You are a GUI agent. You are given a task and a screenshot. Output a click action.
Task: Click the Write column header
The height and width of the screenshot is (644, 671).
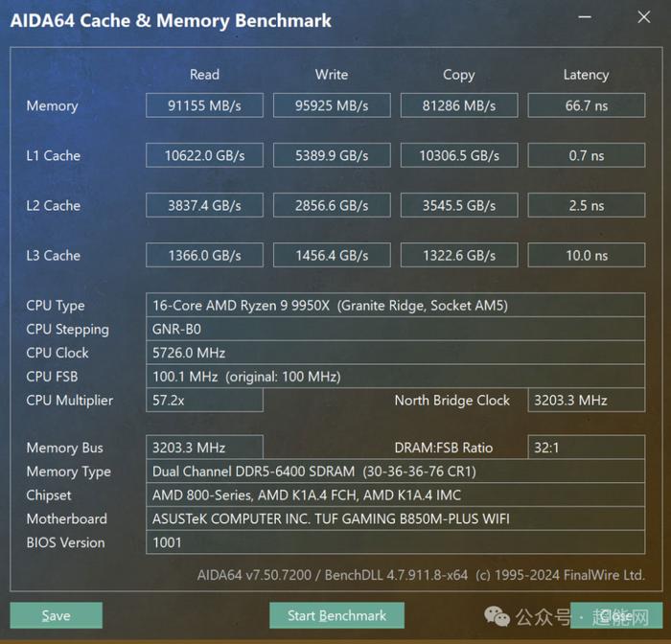point(332,75)
